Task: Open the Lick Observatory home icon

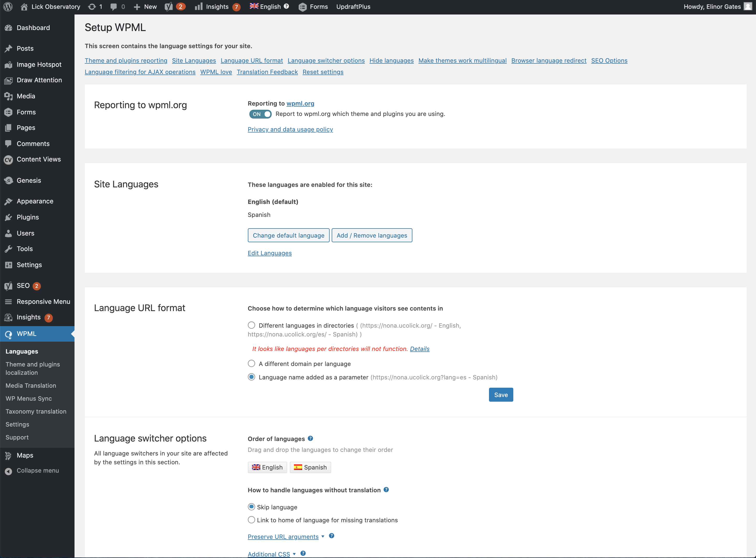Action: pos(24,7)
